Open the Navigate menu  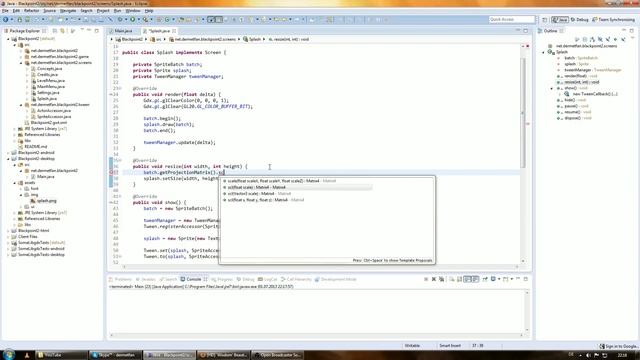[68, 11]
